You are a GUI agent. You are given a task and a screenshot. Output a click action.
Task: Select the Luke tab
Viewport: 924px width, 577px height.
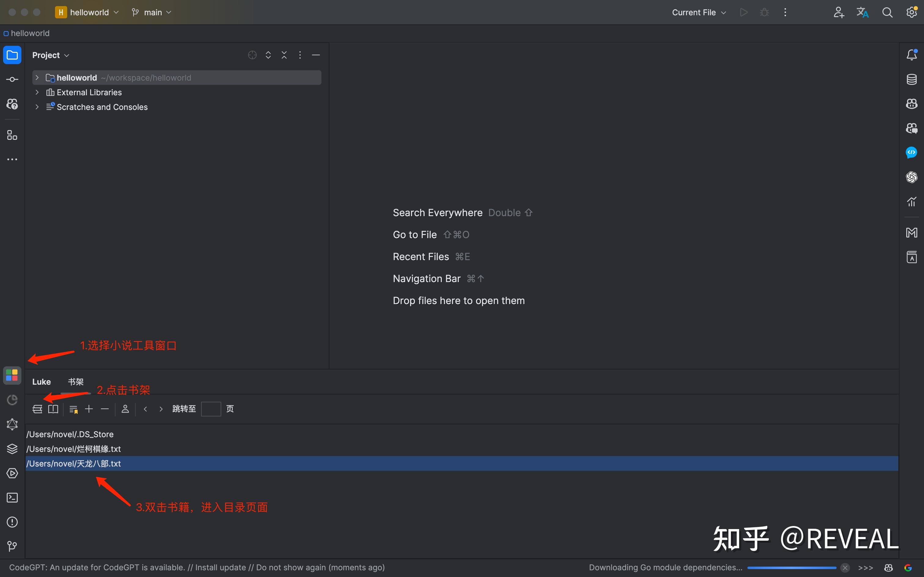click(41, 382)
